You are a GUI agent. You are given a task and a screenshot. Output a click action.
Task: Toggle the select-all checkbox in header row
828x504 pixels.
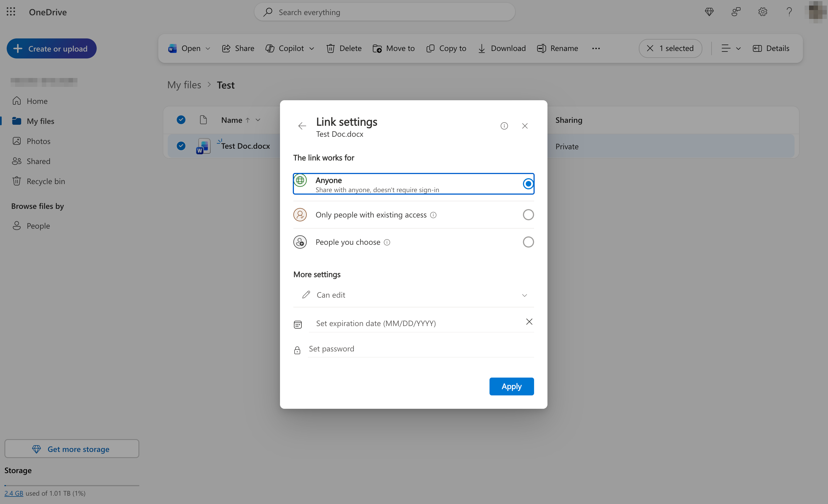click(181, 120)
